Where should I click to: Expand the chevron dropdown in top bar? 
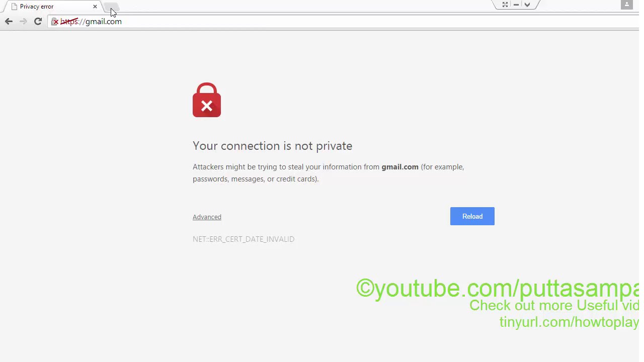pyautogui.click(x=527, y=5)
